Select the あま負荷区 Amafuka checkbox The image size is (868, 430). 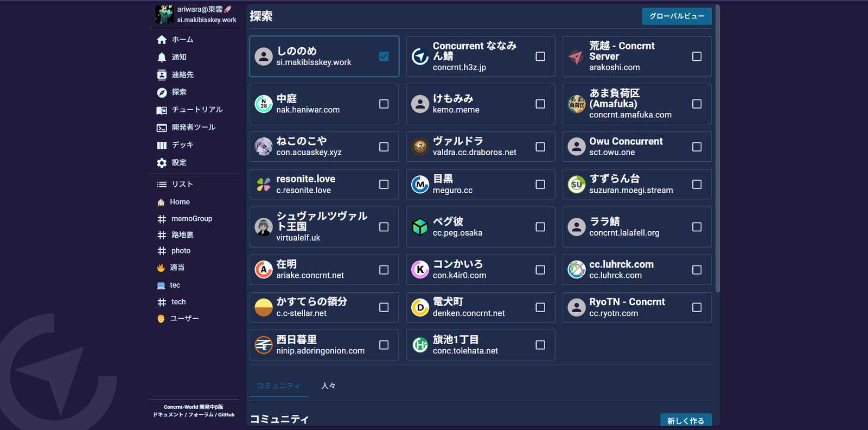tap(697, 104)
